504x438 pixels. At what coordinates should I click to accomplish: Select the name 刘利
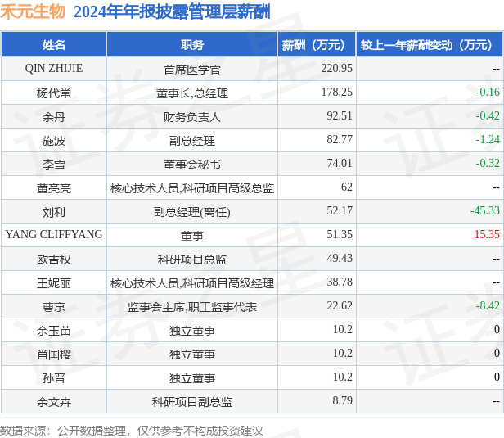54,212
